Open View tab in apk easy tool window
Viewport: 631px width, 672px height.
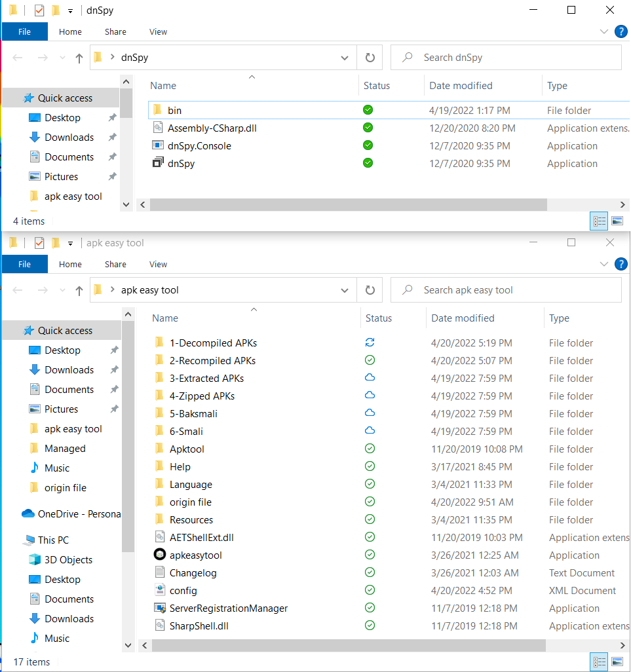tap(158, 264)
